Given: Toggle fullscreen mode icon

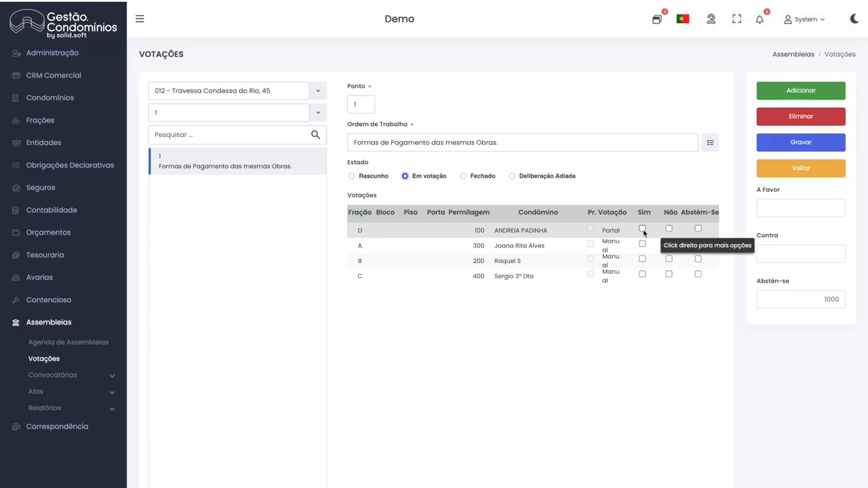Looking at the screenshot, I should pyautogui.click(x=736, y=19).
